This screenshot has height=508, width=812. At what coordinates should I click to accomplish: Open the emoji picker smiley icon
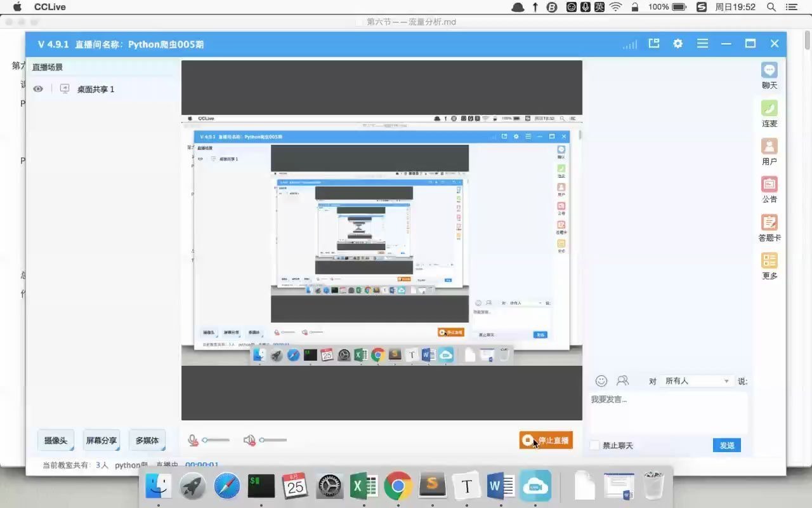[601, 381]
